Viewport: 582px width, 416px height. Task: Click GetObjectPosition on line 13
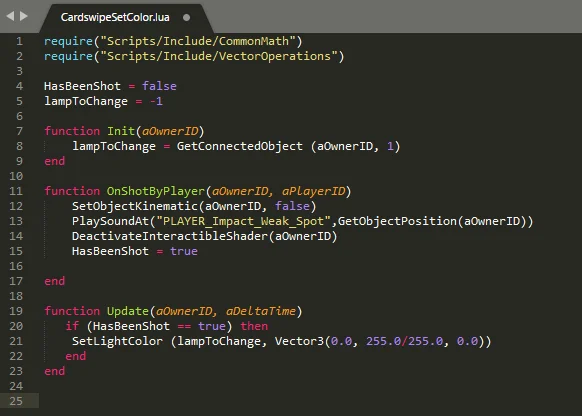[397, 221]
